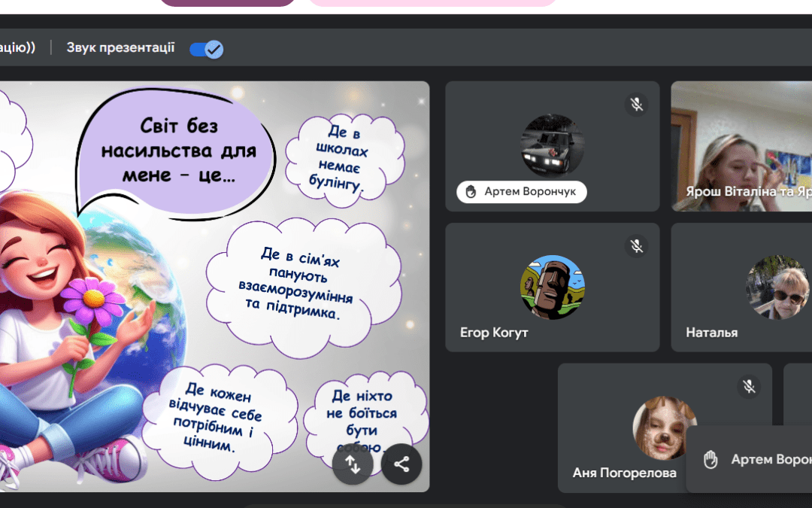Click Ярош Віталіна name label
Screen dimensions: 812x508
749,192
